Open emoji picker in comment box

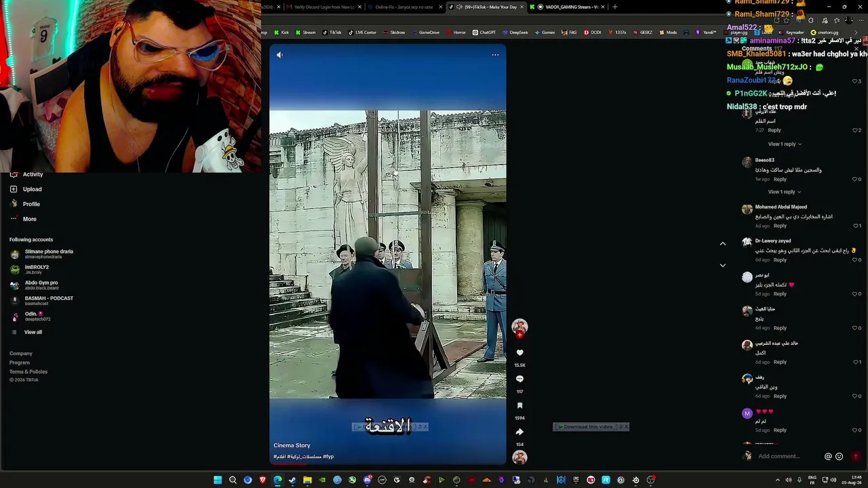coord(839,457)
